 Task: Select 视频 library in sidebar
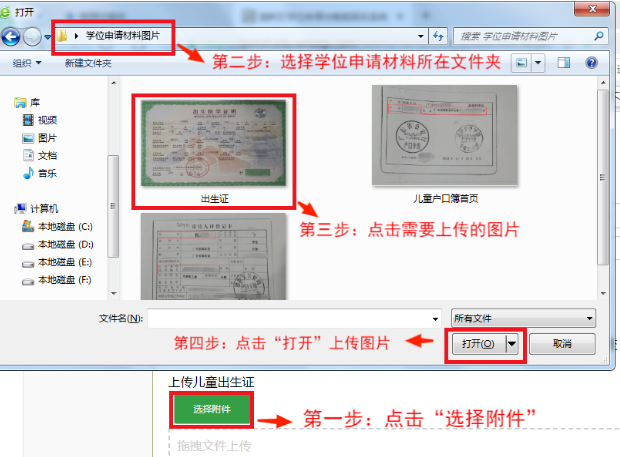(x=46, y=119)
